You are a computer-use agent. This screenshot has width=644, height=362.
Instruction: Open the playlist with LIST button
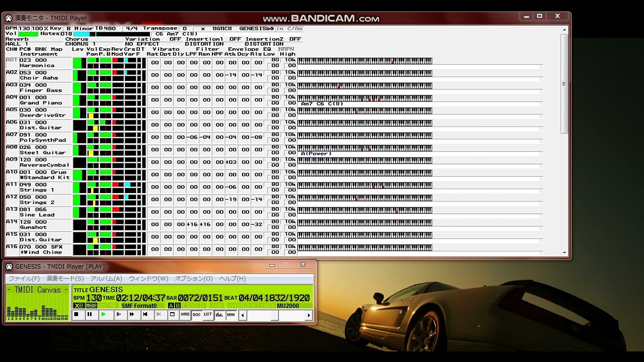pos(208,315)
